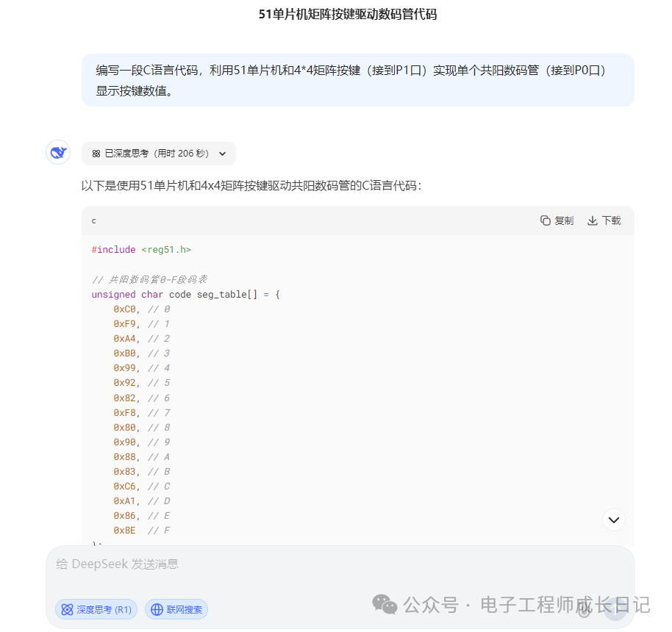This screenshot has height=632, width=672.
Task: Toggle 深度思考 (R1) mode
Action: (96, 609)
